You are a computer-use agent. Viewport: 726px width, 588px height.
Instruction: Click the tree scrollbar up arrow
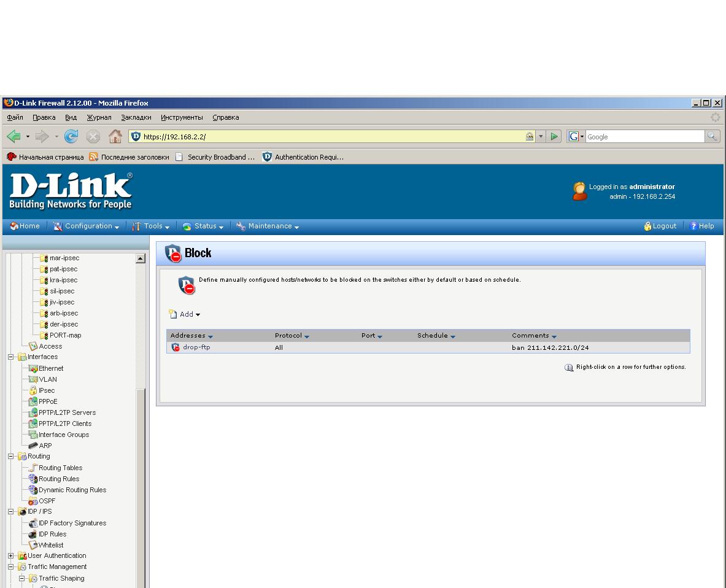click(141, 258)
